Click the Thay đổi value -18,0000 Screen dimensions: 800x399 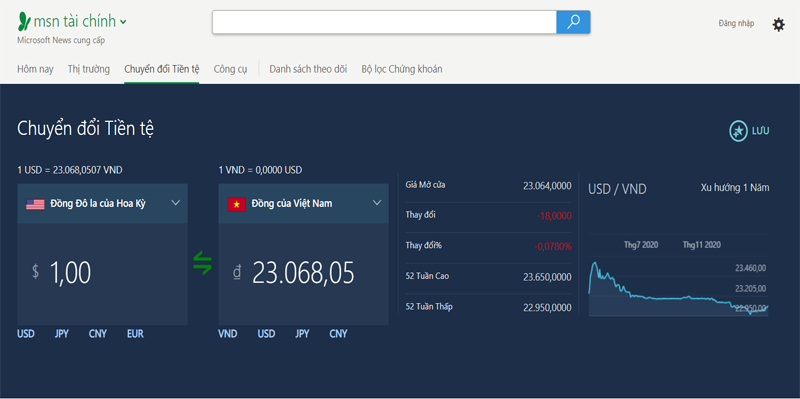554,216
